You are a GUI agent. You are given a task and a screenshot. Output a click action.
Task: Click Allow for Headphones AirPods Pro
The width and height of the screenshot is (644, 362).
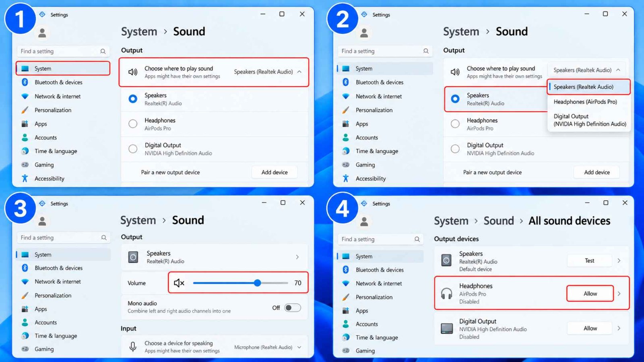click(x=590, y=294)
